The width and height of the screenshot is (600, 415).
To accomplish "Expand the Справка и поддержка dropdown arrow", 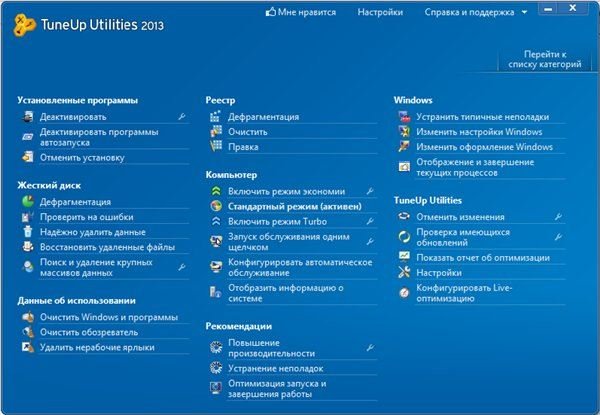I will pyautogui.click(x=525, y=12).
